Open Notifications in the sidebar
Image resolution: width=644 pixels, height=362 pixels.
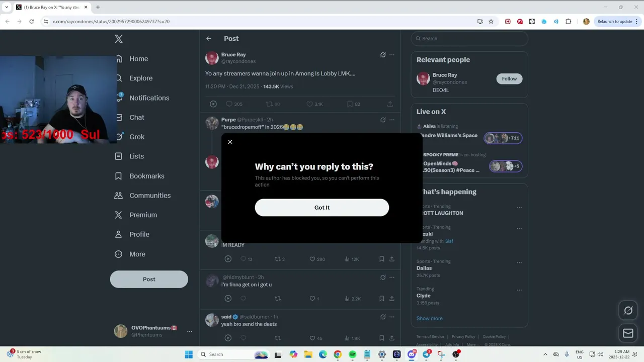149,98
